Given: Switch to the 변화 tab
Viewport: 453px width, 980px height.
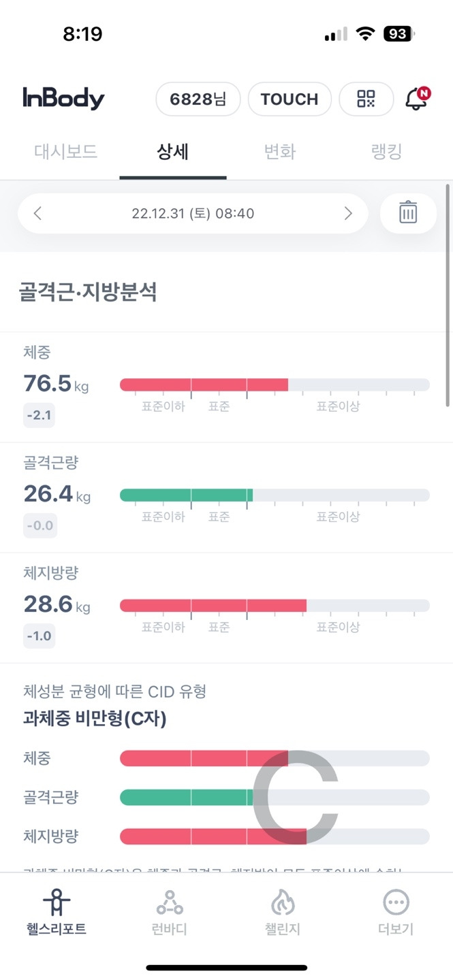Looking at the screenshot, I should click(279, 151).
